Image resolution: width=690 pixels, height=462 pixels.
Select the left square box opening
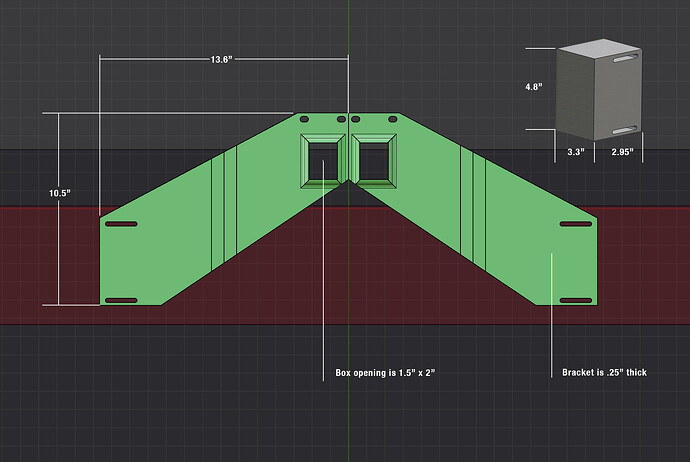pos(323,161)
